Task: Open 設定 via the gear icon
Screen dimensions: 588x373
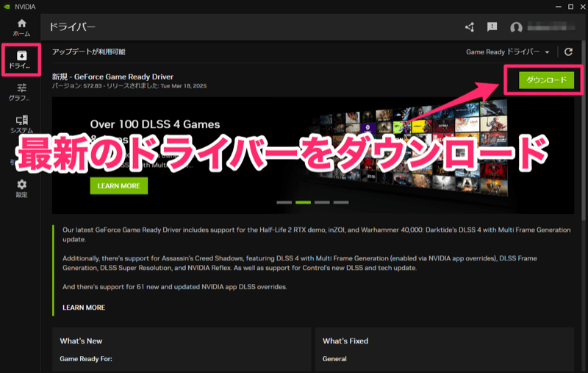Action: 21,188
